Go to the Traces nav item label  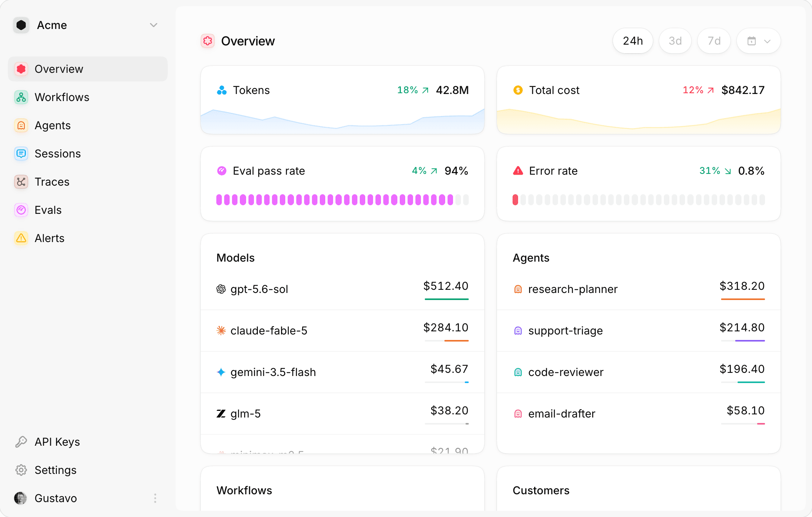tap(52, 182)
